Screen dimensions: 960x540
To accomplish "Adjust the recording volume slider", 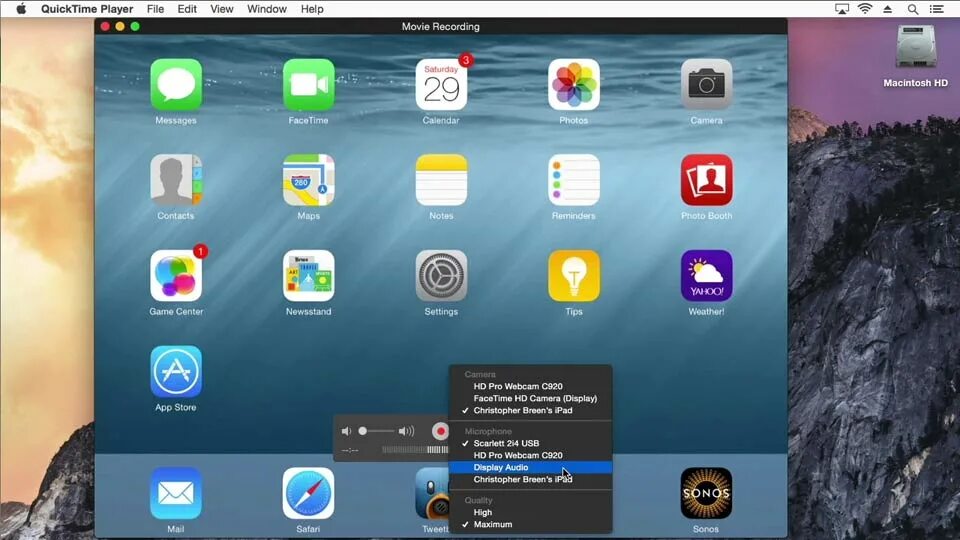I will (377, 432).
